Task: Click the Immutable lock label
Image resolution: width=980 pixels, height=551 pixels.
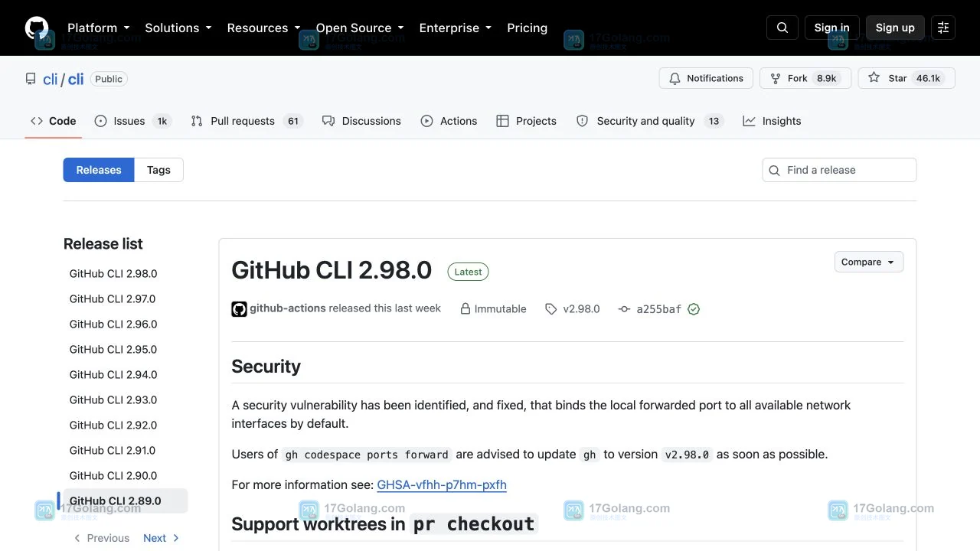Action: click(493, 309)
